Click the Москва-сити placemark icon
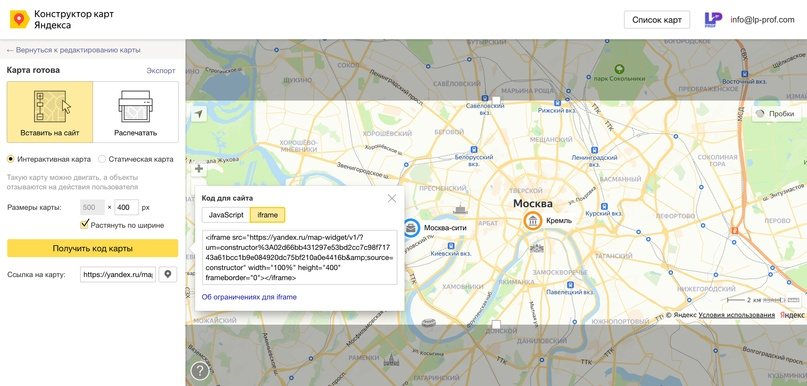Screen dimensions: 807x386 click(410, 227)
